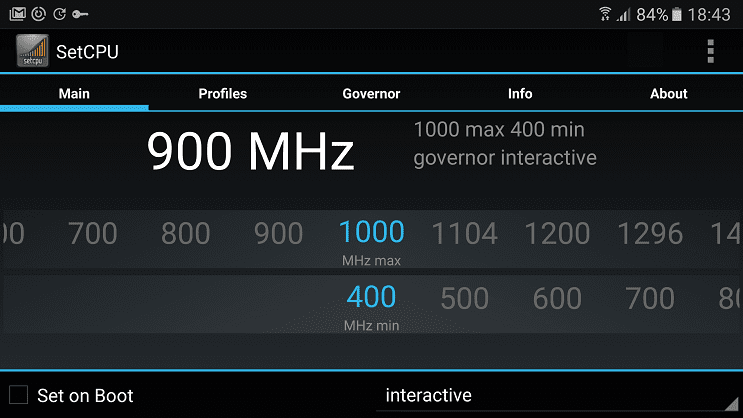Switch to the Governor tab

(371, 93)
